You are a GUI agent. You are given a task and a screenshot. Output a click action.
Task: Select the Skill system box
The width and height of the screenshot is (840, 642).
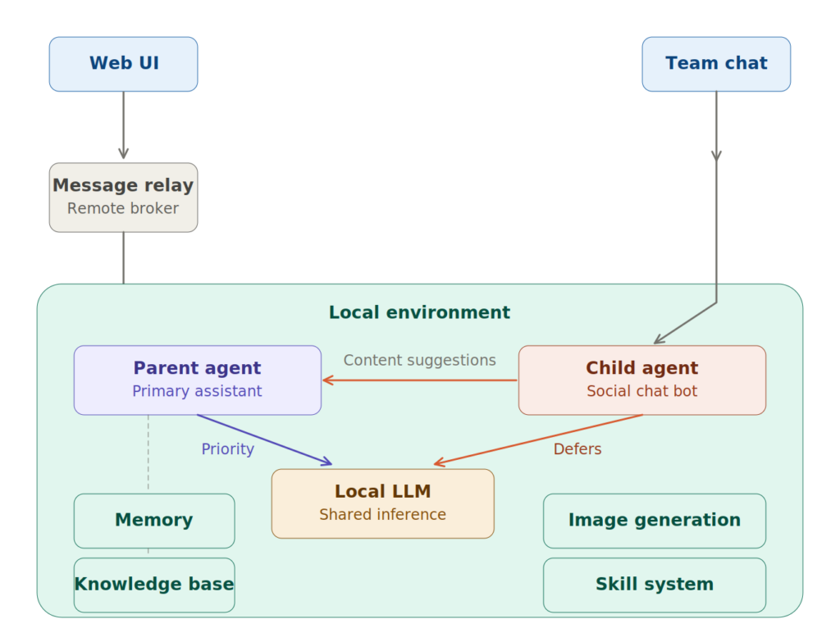point(654,585)
